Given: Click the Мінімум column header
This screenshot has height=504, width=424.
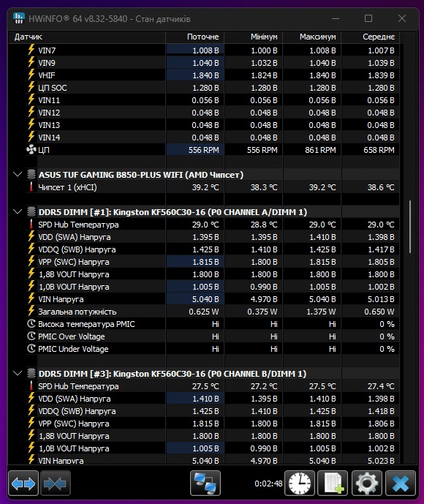Looking at the screenshot, I should pos(254,37).
